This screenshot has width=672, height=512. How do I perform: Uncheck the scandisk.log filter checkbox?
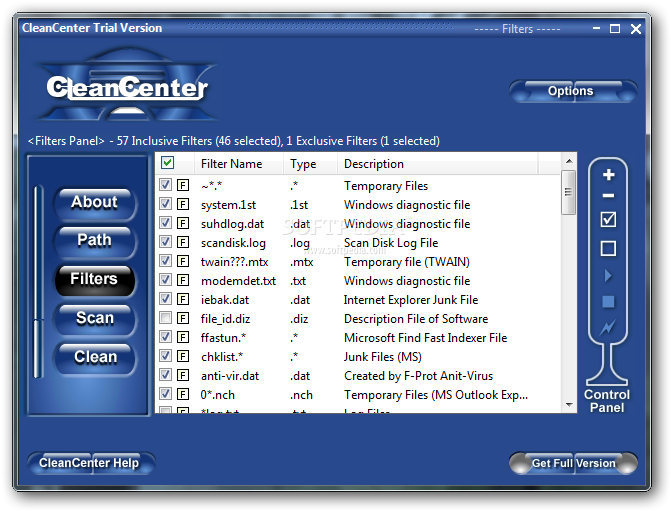point(165,242)
